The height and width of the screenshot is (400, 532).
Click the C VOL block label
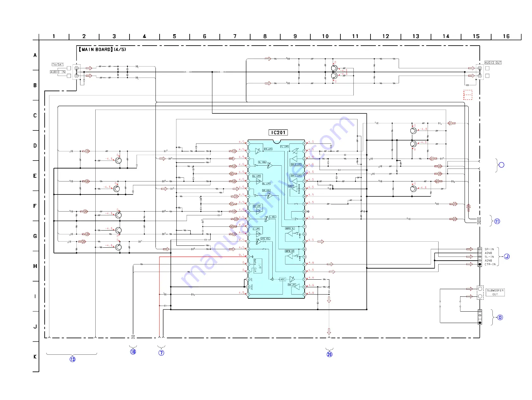[x=272, y=217]
